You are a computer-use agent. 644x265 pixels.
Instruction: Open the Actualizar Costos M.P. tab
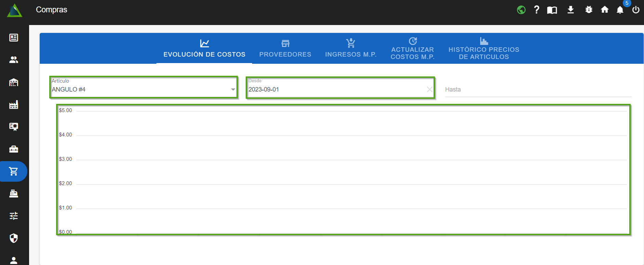[412, 49]
